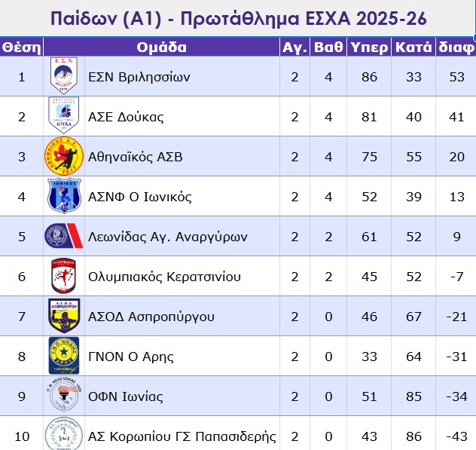This screenshot has height=450, width=476.
Task: Select the ΑΣ Κορωπίου ΓΣ Παπασιδερής name
Action: coord(182,436)
